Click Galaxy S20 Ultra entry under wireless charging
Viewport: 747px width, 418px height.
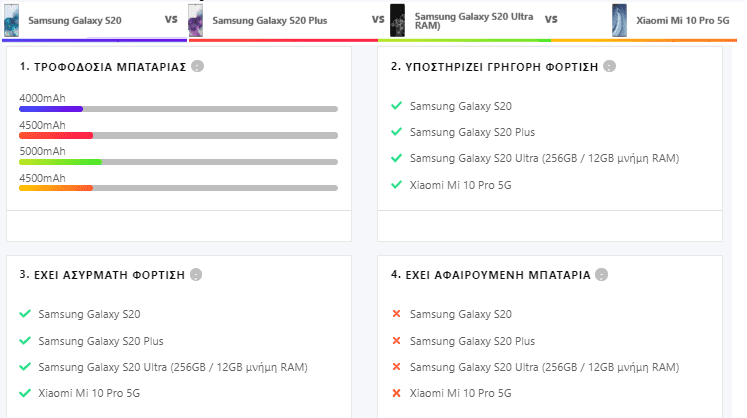[173, 367]
